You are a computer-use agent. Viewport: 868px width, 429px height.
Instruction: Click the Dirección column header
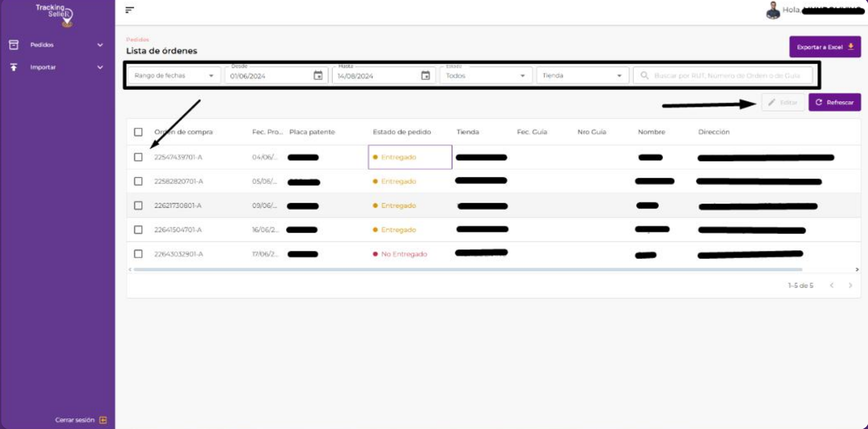713,132
